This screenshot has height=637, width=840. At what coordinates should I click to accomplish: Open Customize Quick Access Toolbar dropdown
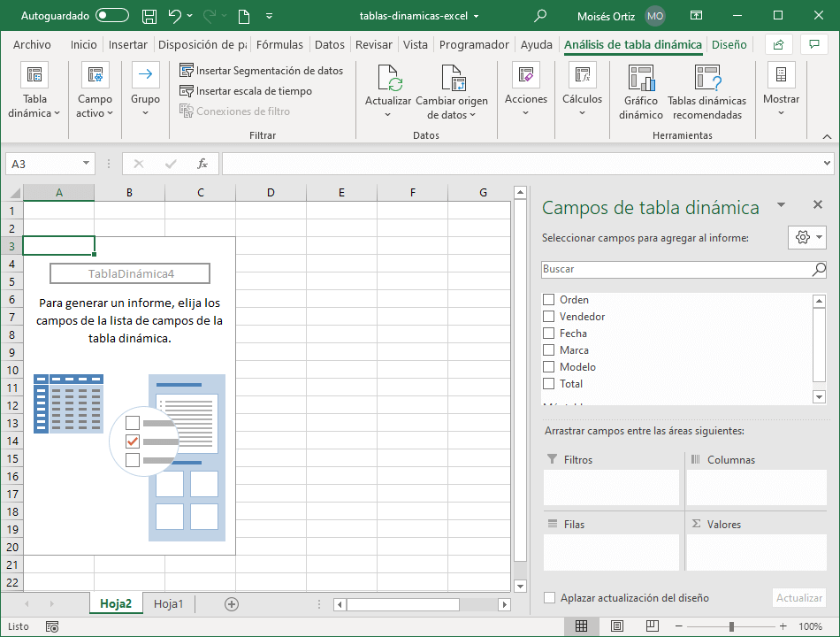[270, 16]
